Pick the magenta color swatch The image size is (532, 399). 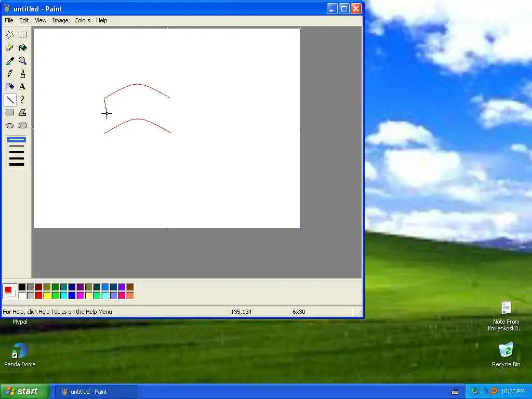coord(80,296)
